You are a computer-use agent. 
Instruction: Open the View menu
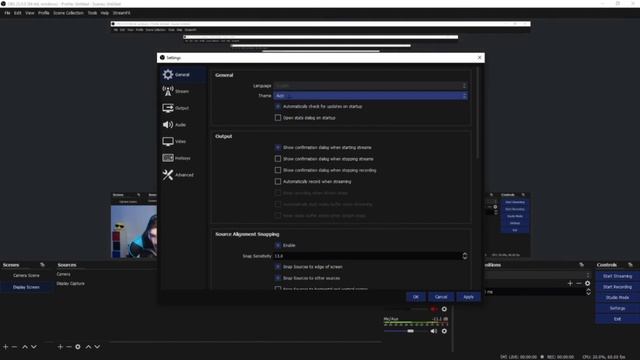(30, 13)
